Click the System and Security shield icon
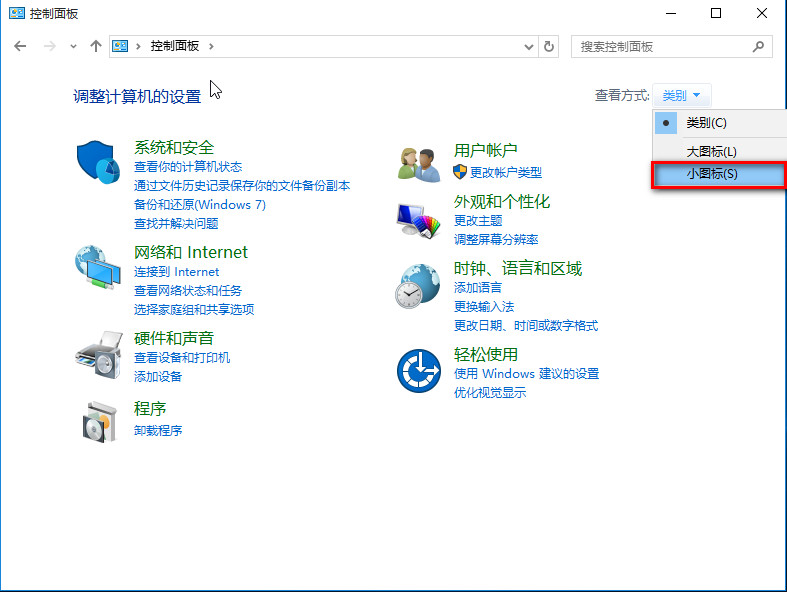This screenshot has height=592, width=787. pos(98,162)
